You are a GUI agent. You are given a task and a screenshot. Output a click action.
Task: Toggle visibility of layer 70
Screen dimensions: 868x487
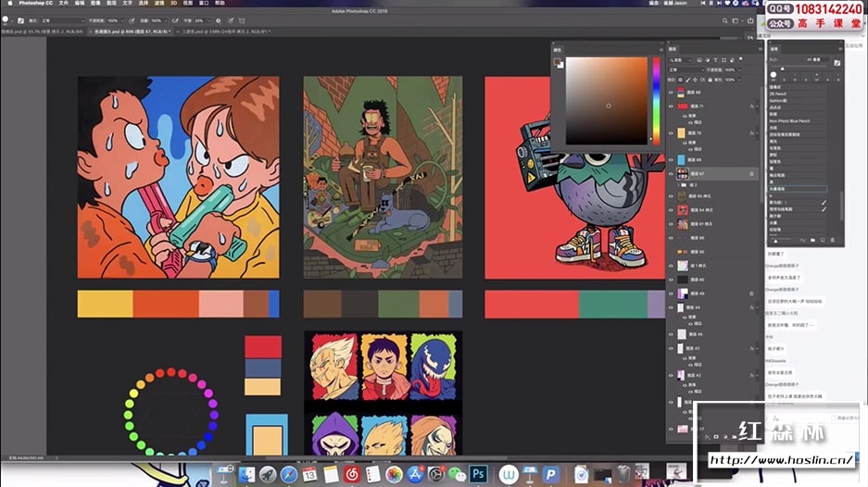pyautogui.click(x=672, y=132)
